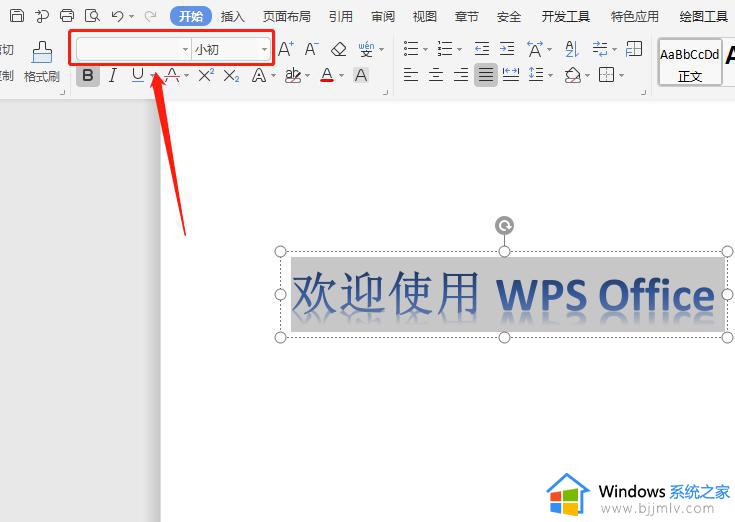
Task: Click the Sort A-Z icon
Action: (x=572, y=49)
